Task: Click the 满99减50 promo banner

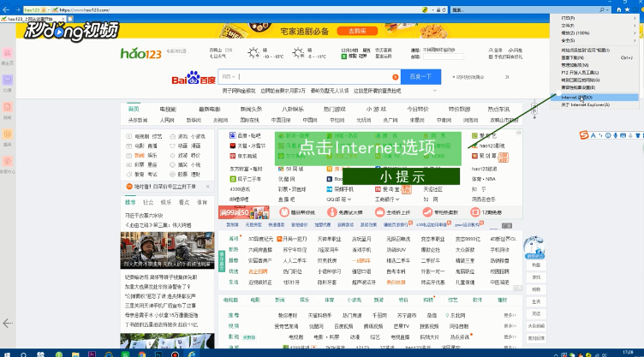Action: (244, 212)
